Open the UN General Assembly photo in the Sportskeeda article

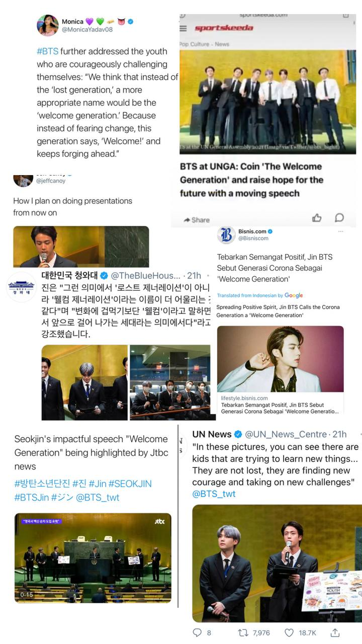click(267, 102)
